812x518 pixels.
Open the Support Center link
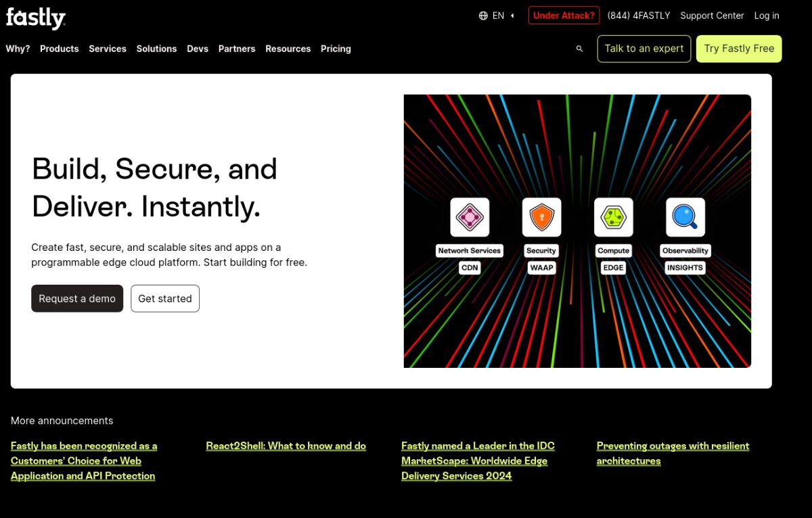712,16
